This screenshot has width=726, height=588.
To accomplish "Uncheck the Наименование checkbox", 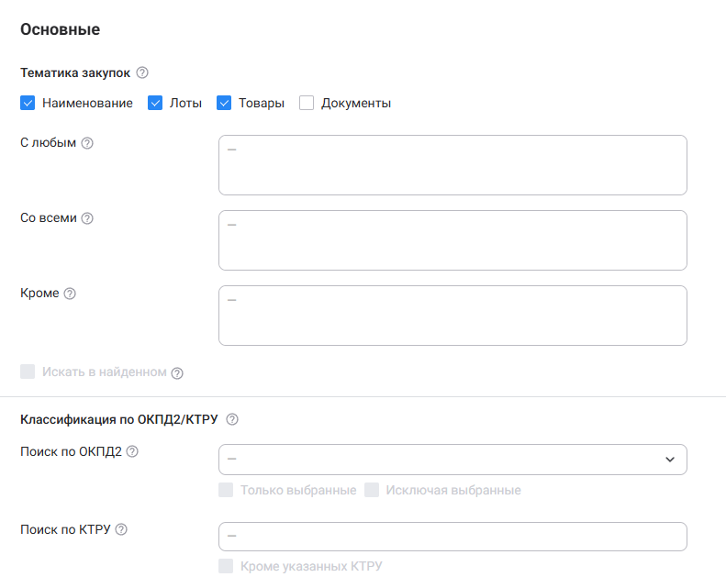I will 28,103.
